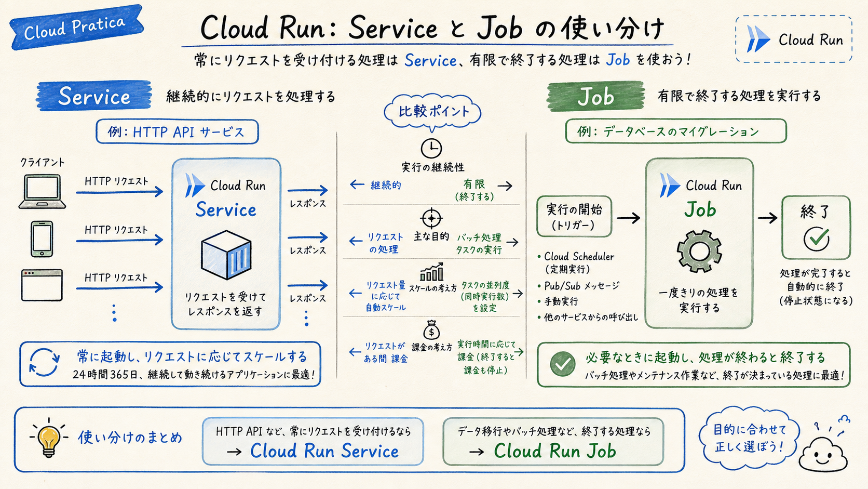Click the checkmark icon under 終了
868x489 pixels.
pos(816,238)
